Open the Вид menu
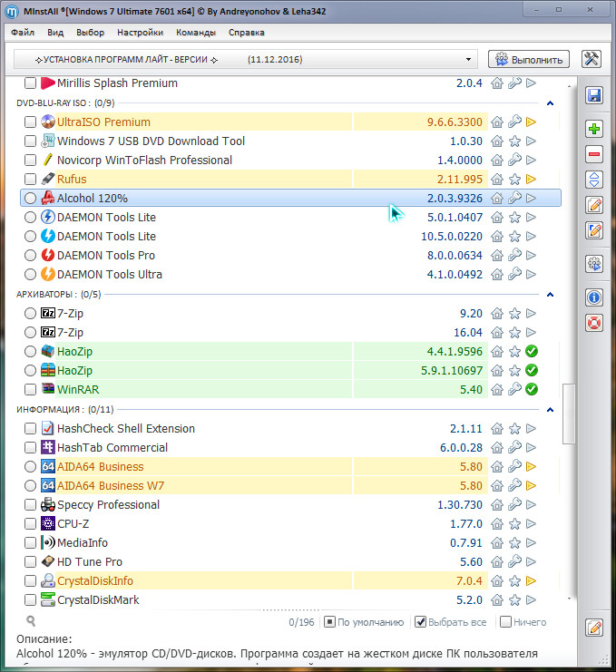 55,33
